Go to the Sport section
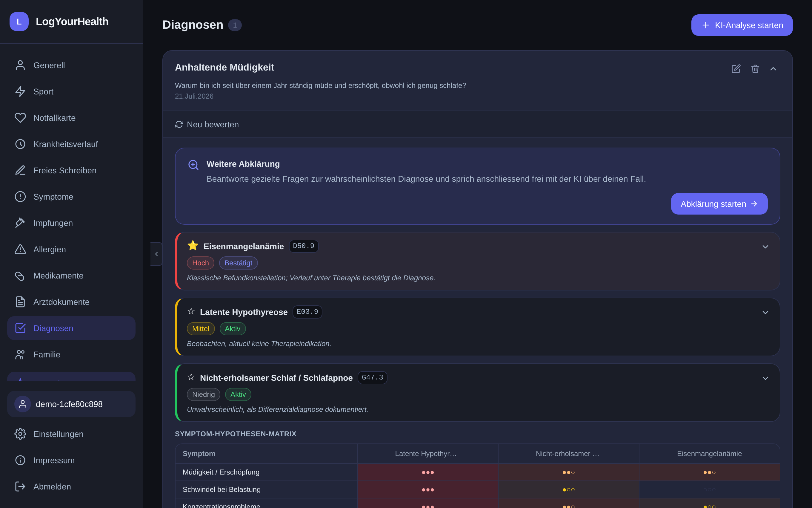Screen dimensions: 812x508 point(71,91)
